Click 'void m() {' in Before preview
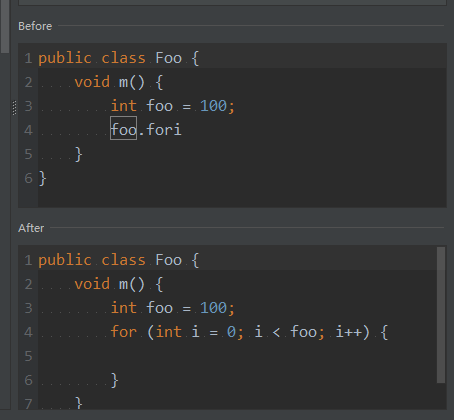The width and height of the screenshot is (454, 420). [x=119, y=82]
